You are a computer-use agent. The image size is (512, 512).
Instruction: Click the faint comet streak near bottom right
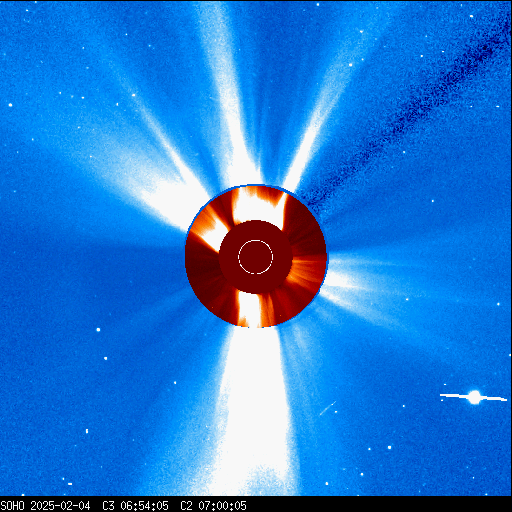pos(327,409)
